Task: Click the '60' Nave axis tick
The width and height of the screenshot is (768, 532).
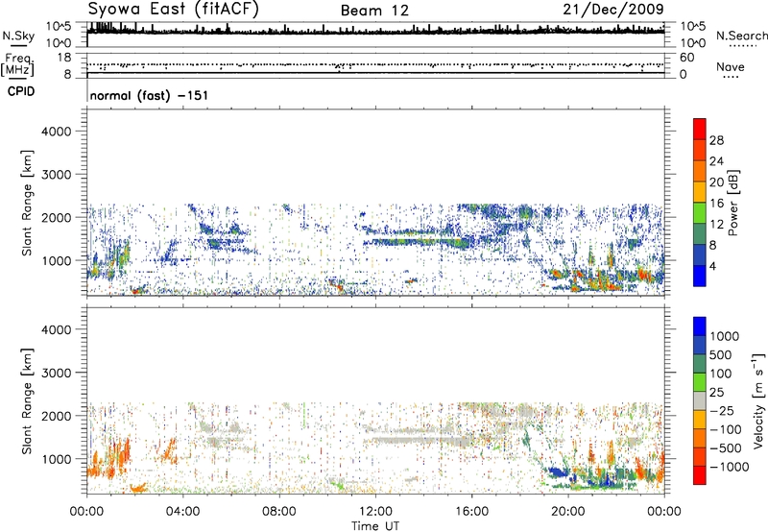Action: pos(687,58)
